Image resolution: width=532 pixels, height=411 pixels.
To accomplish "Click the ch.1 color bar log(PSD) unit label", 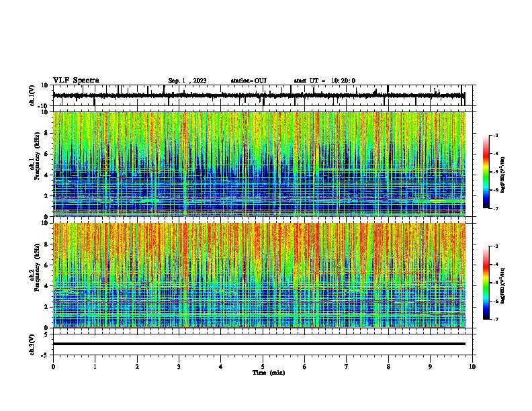I will pyautogui.click(x=502, y=175).
